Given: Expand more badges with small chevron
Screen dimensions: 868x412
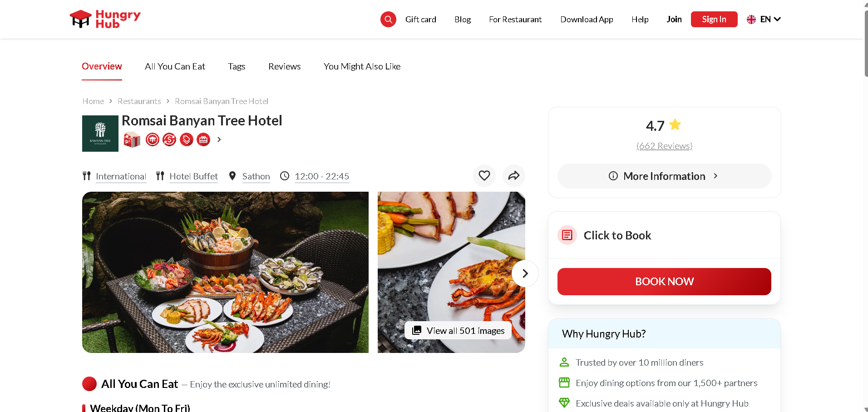Looking at the screenshot, I should [219, 139].
